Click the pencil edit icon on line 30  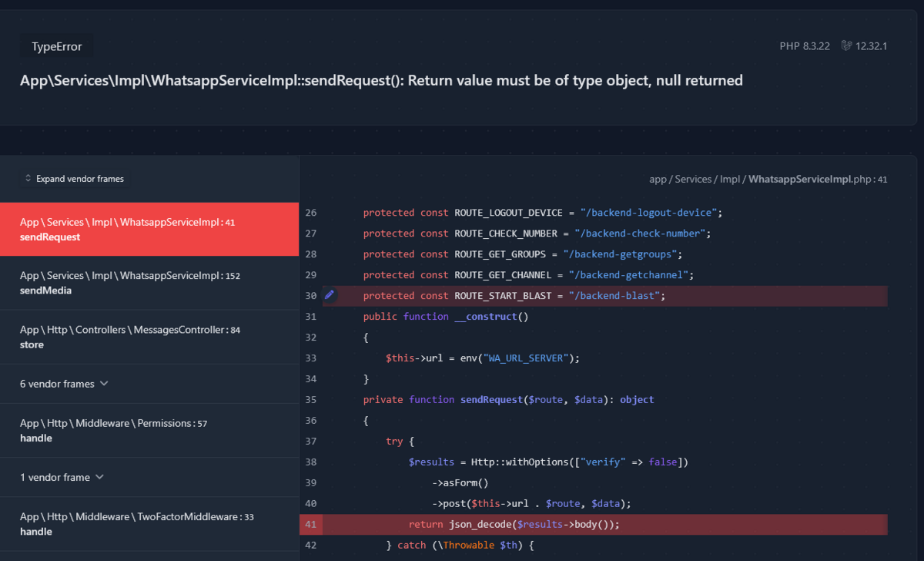point(330,295)
